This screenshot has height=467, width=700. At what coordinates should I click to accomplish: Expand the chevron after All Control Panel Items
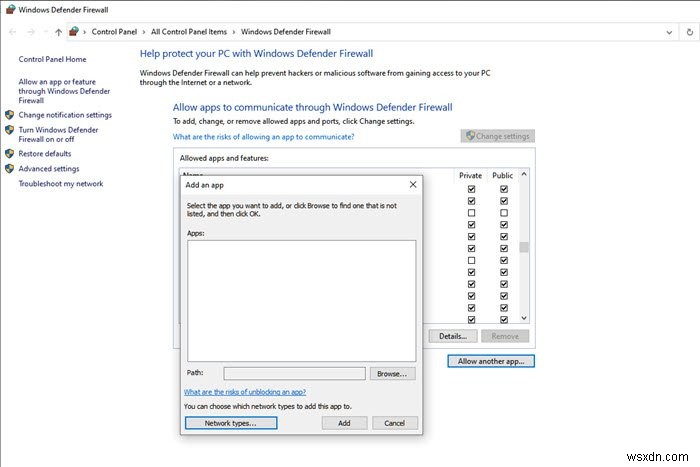(x=233, y=32)
